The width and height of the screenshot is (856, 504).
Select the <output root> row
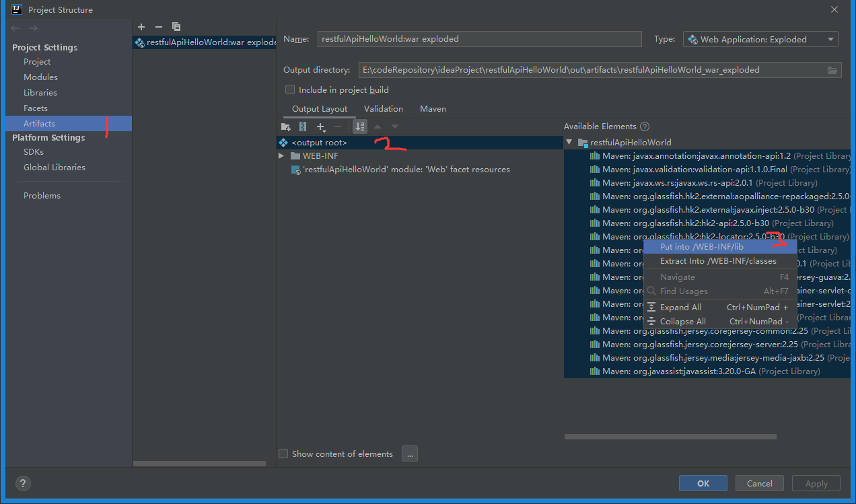(x=420, y=143)
